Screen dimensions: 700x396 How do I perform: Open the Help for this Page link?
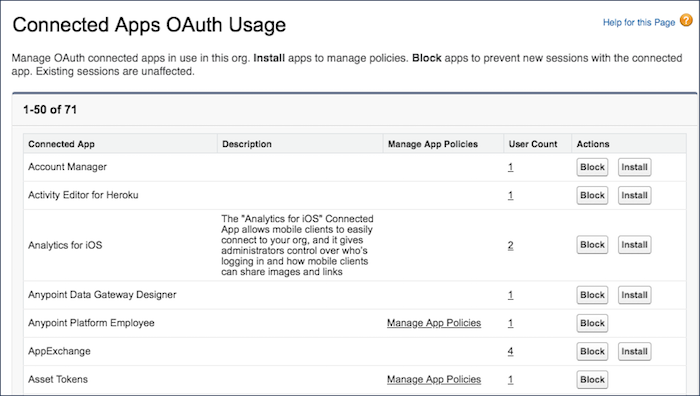639,22
